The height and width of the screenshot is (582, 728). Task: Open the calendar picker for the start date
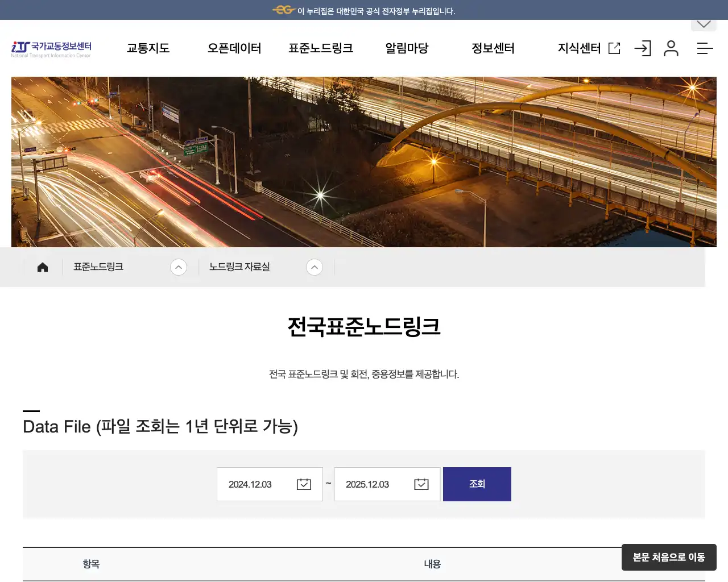click(304, 484)
